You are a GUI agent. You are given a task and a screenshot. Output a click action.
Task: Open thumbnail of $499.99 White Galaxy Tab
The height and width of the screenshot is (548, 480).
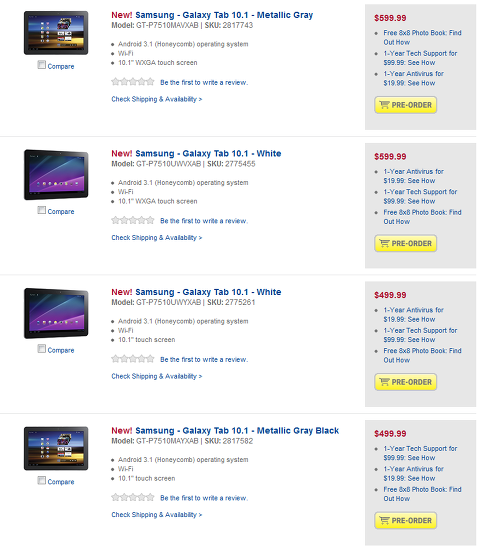56,313
